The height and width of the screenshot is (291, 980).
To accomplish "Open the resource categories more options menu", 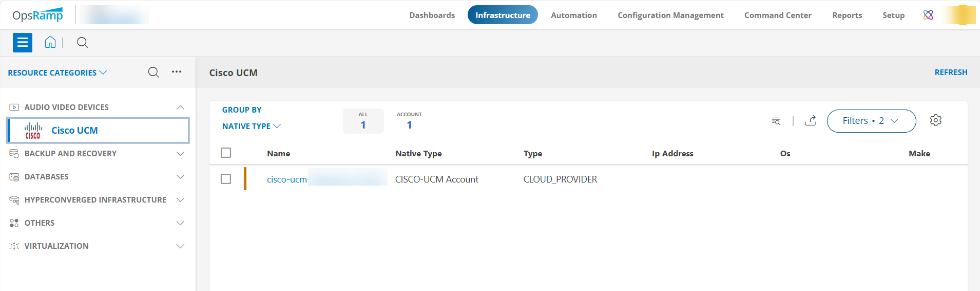I will click(x=177, y=72).
